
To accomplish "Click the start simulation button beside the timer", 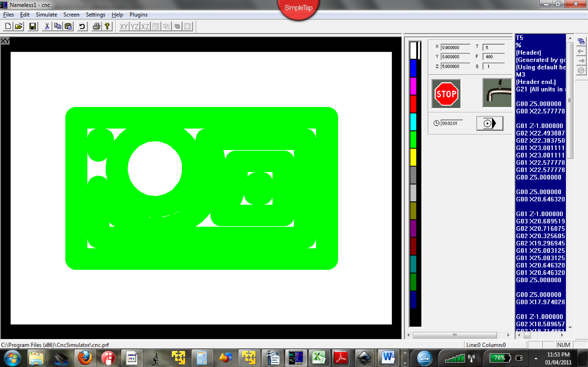I will (490, 123).
